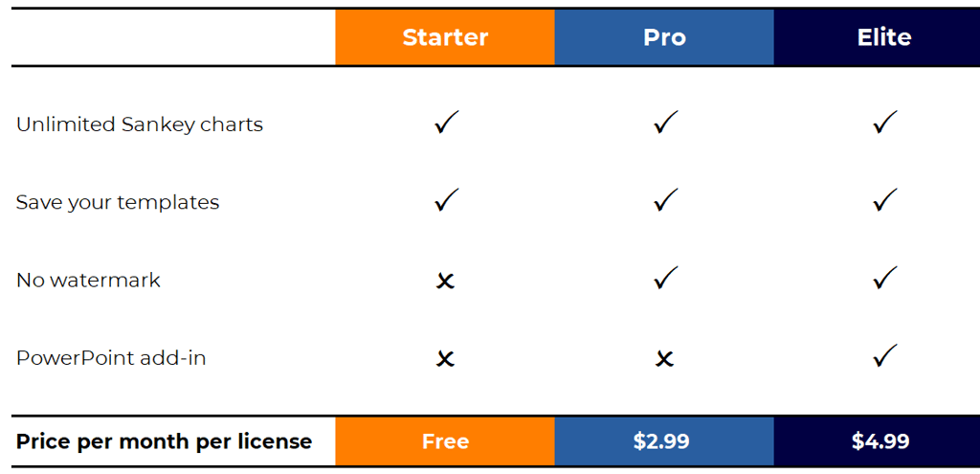Choose the Free price button
The image size is (980, 474).
(x=445, y=441)
